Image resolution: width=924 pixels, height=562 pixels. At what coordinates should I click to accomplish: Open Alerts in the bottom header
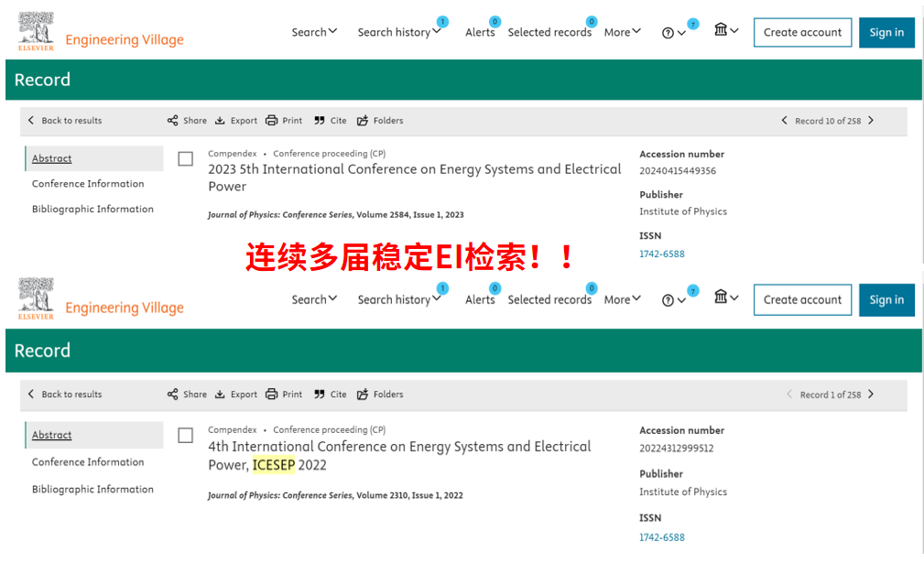point(480,299)
